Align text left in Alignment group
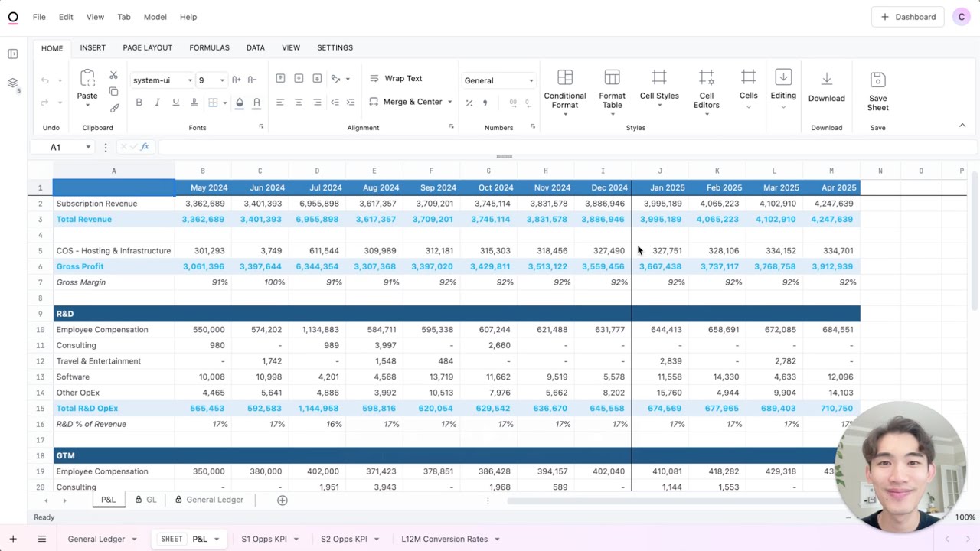 click(x=280, y=102)
